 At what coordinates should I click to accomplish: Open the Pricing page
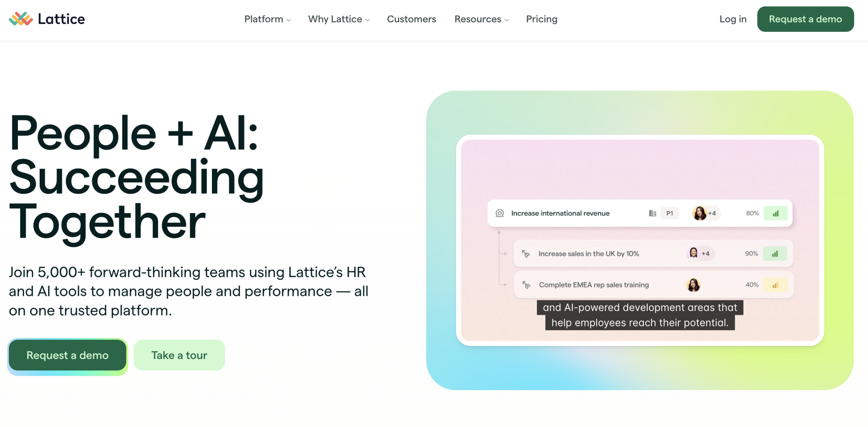[541, 19]
